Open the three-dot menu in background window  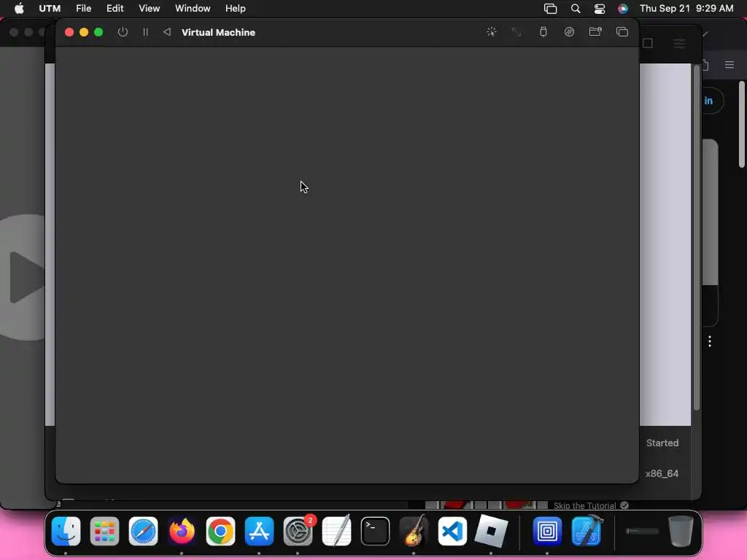(710, 341)
